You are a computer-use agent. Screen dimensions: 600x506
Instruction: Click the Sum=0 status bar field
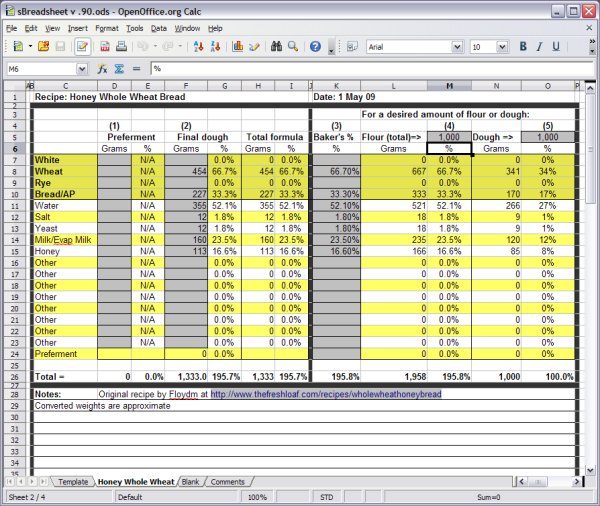pyautogui.click(x=489, y=497)
